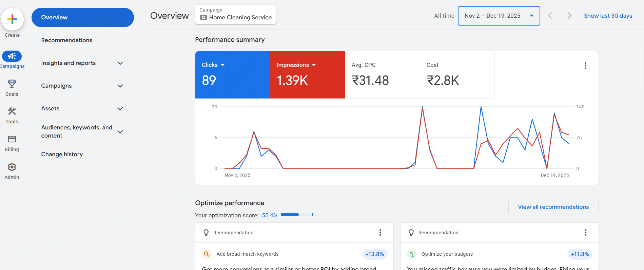Expand Audiences, keywords, and content
This screenshot has height=270, width=644.
120,132
